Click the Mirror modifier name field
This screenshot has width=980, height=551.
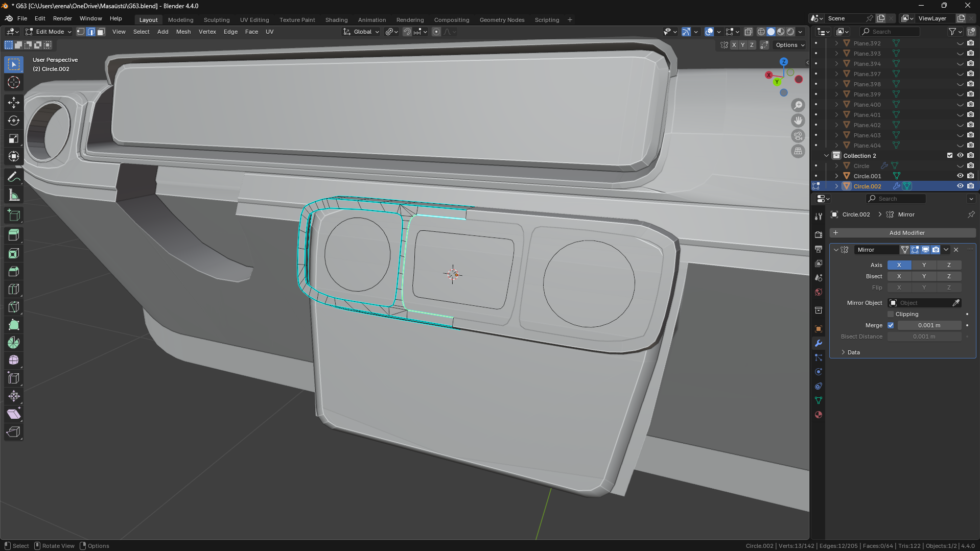click(876, 250)
